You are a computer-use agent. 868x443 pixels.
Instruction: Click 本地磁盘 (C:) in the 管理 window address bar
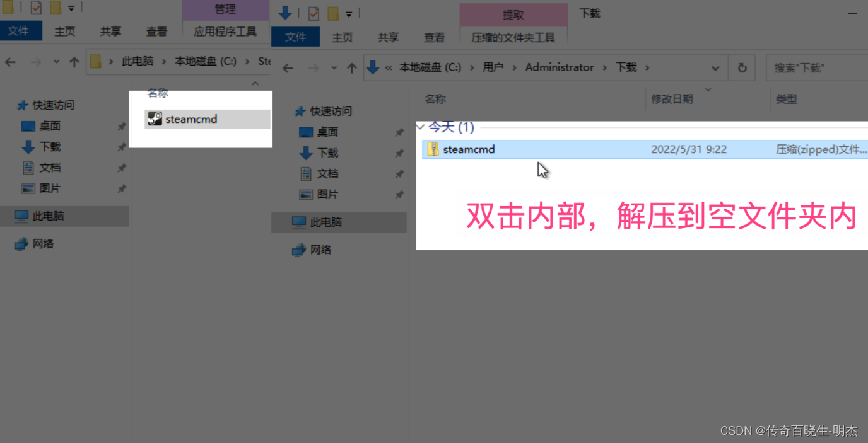(x=206, y=61)
